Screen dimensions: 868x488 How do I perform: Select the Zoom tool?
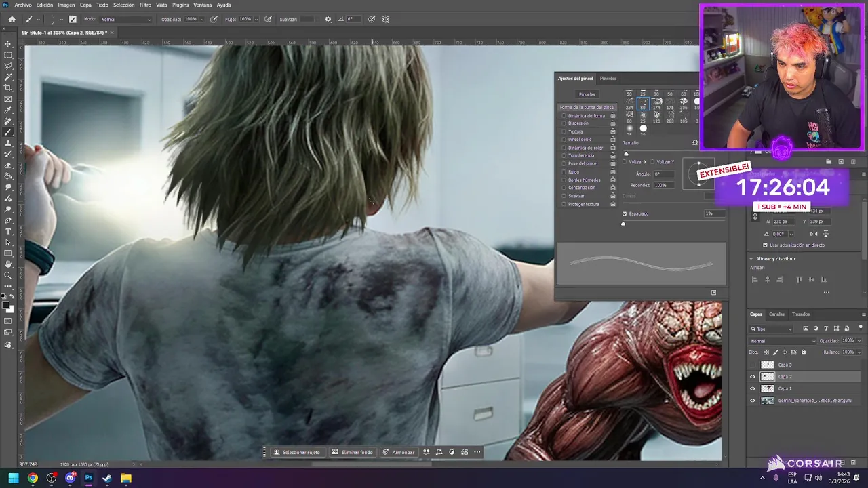click(x=8, y=275)
